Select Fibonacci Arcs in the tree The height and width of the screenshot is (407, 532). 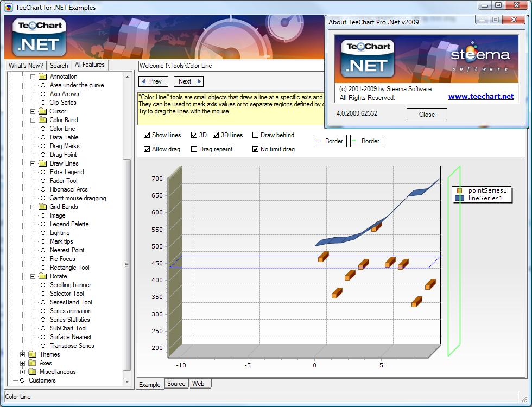pos(68,189)
